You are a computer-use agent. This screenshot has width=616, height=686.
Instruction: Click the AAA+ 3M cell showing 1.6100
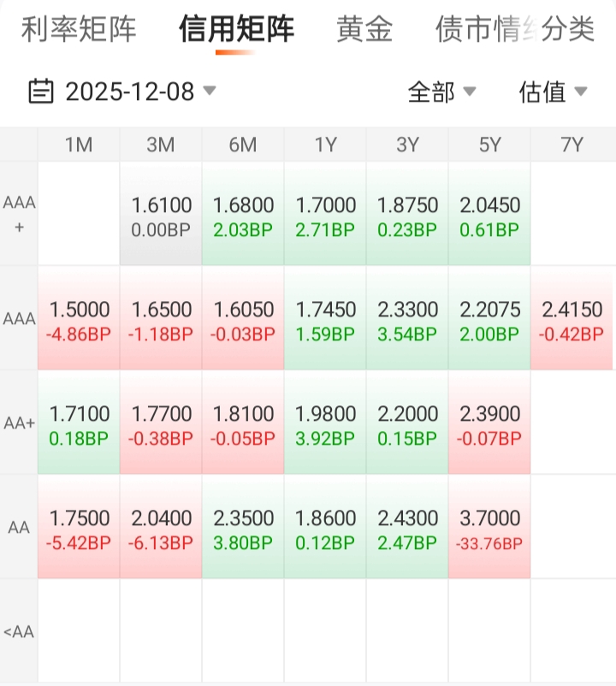coord(161,214)
